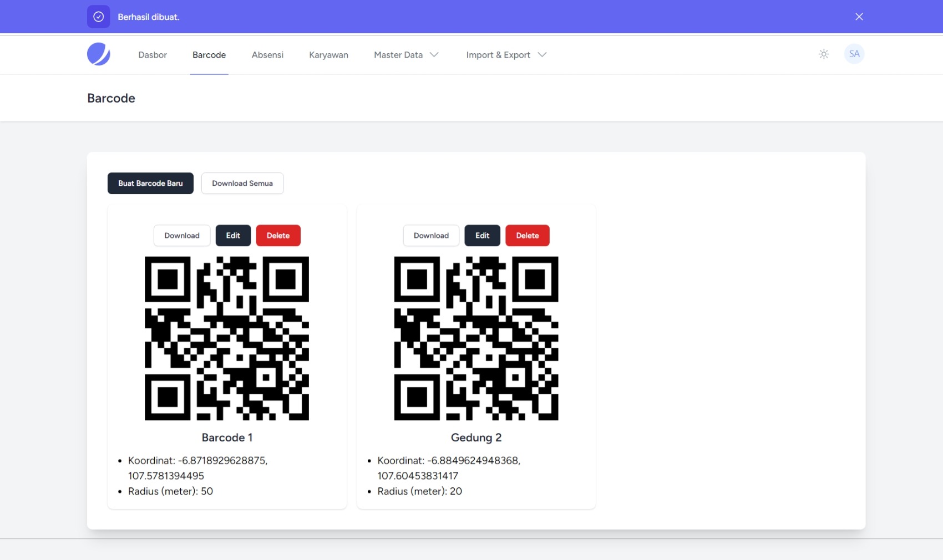
Task: Download the Gedung 2 QR code
Action: coord(431,236)
